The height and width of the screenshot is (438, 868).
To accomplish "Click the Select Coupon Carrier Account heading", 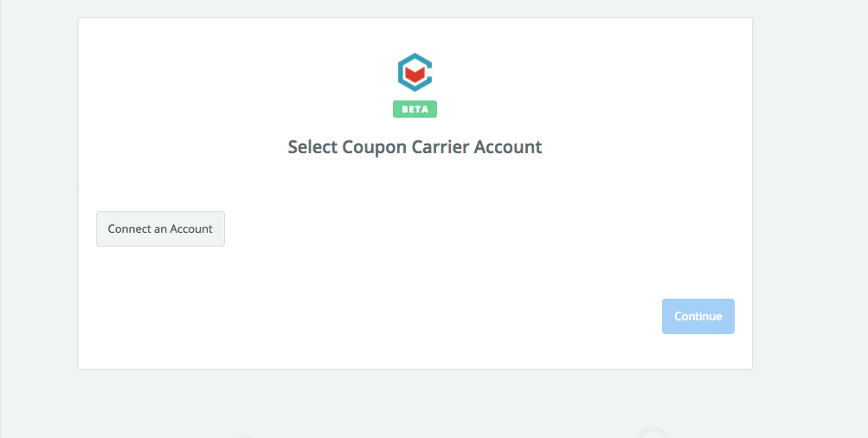I will pyautogui.click(x=415, y=147).
